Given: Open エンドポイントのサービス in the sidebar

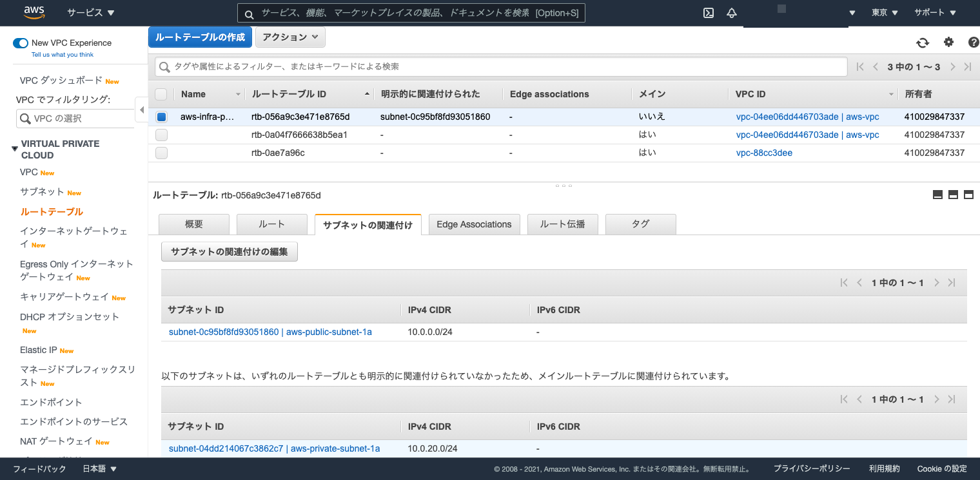Looking at the screenshot, I should (x=74, y=422).
